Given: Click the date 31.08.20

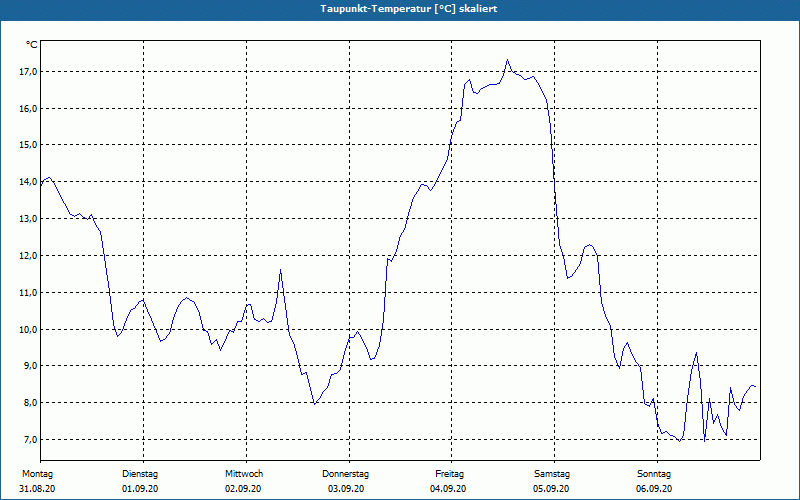Looking at the screenshot, I should [x=37, y=489].
